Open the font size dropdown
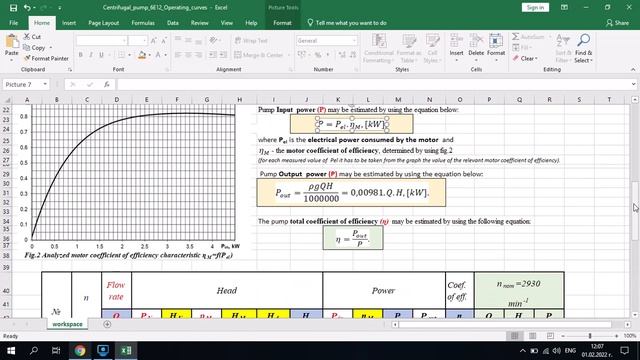Screen dimensions: 640x360 coord(144,40)
